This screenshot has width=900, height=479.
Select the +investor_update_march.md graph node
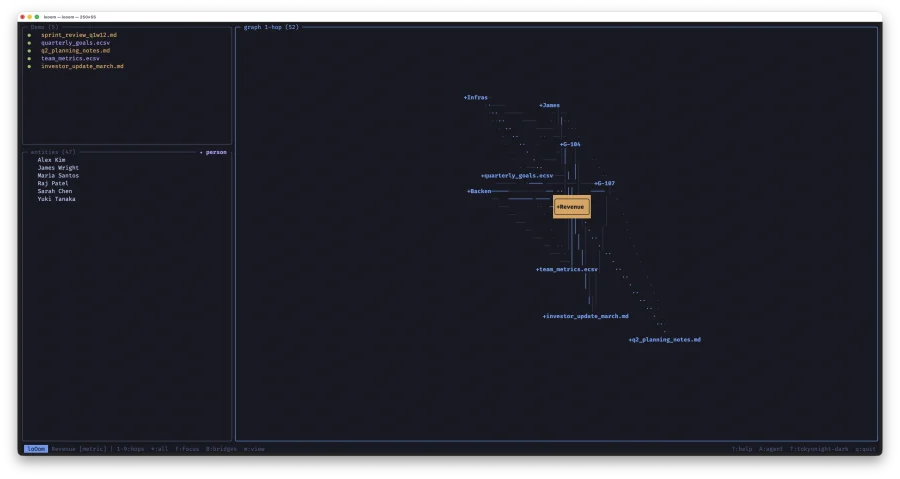pos(586,316)
